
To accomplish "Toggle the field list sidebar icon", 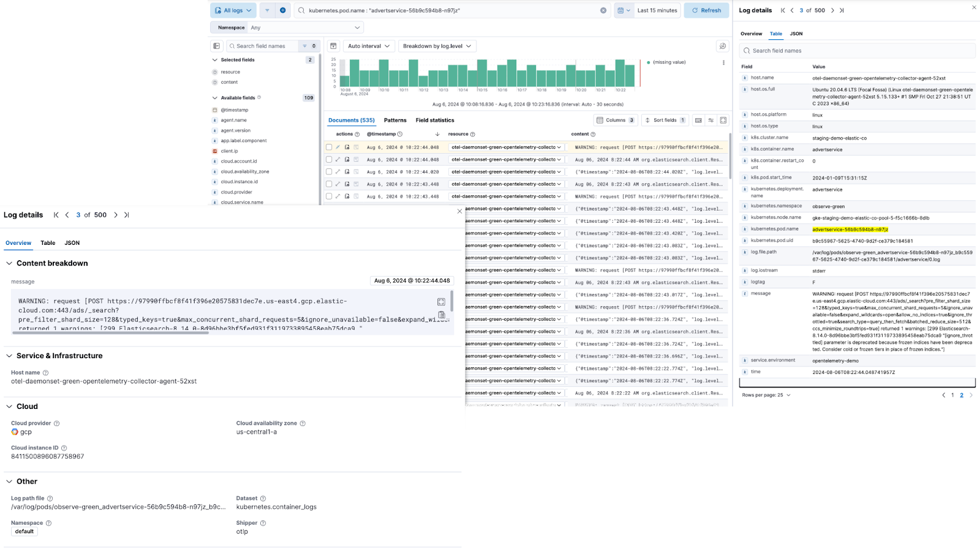I will (x=216, y=46).
